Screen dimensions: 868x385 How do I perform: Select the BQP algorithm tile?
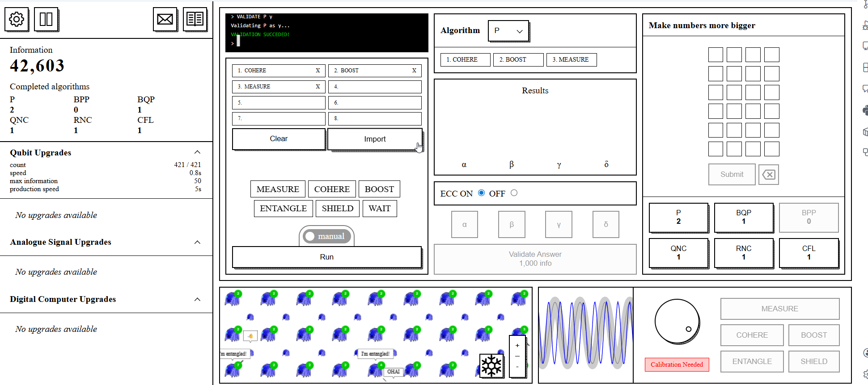(743, 217)
